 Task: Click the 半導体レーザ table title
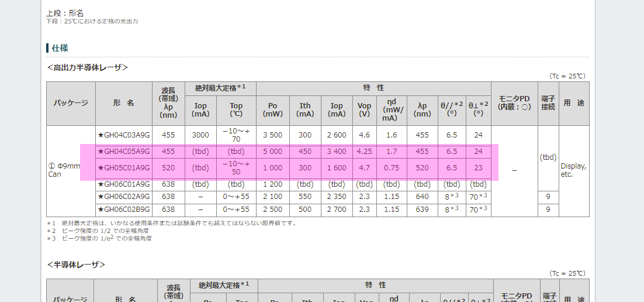pos(76,265)
